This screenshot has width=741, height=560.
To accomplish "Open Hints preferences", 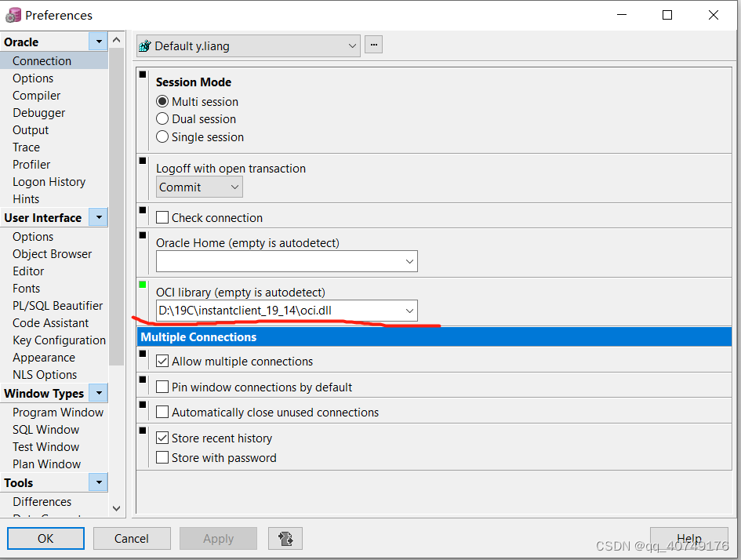I will [26, 199].
